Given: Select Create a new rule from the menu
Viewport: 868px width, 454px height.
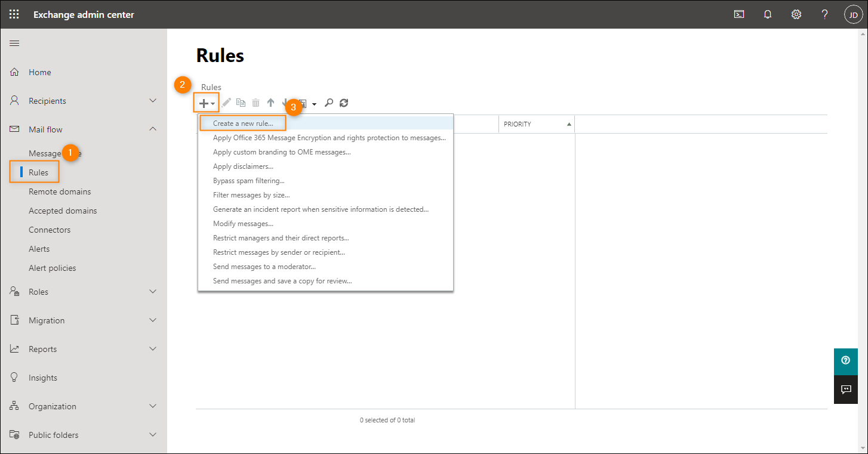Looking at the screenshot, I should [242, 123].
